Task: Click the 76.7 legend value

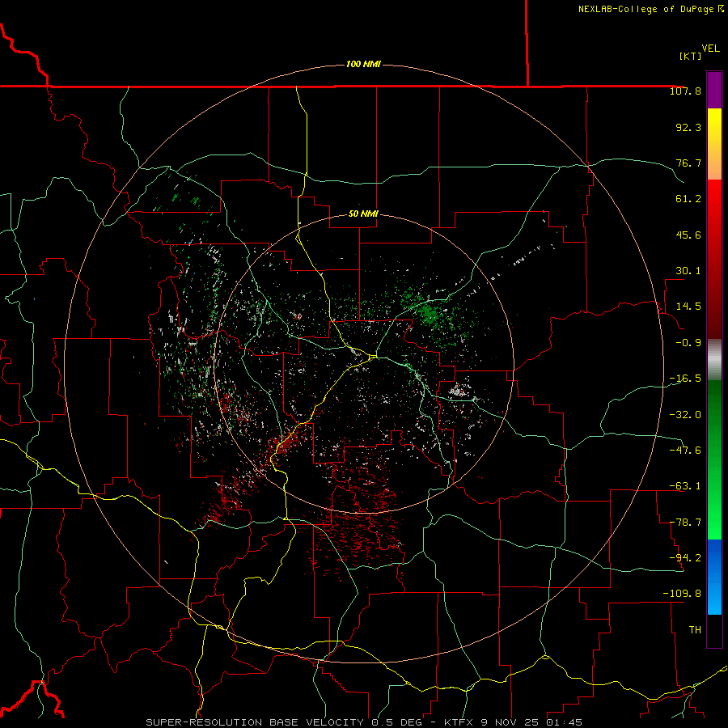Action: (x=688, y=163)
